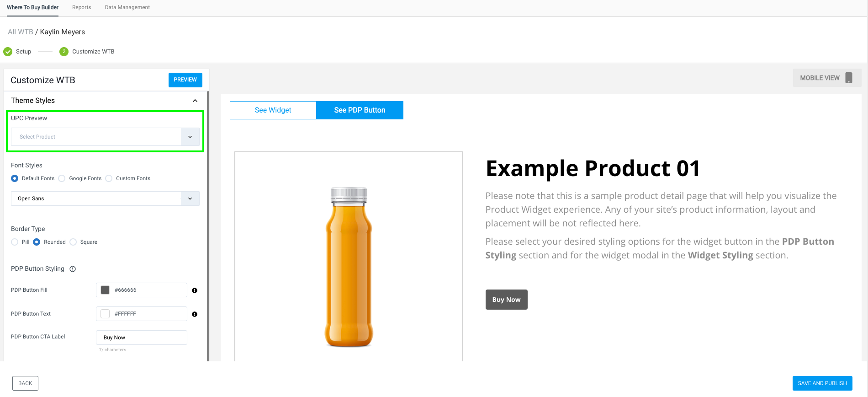Click the orange juice bottle product image
The image size is (868, 397).
point(349,267)
